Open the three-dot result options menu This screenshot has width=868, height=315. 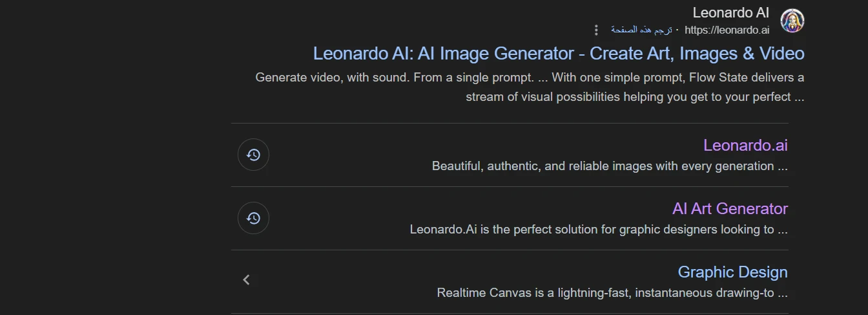click(596, 30)
